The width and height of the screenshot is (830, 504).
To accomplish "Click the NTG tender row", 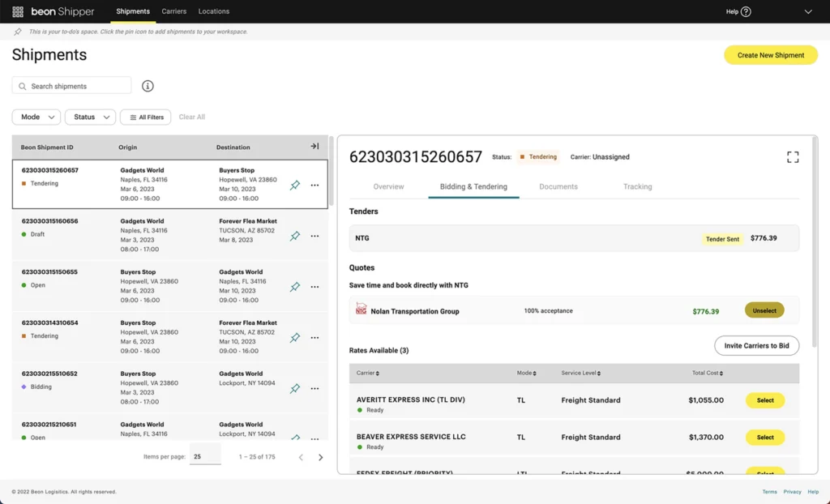I will click(x=575, y=238).
